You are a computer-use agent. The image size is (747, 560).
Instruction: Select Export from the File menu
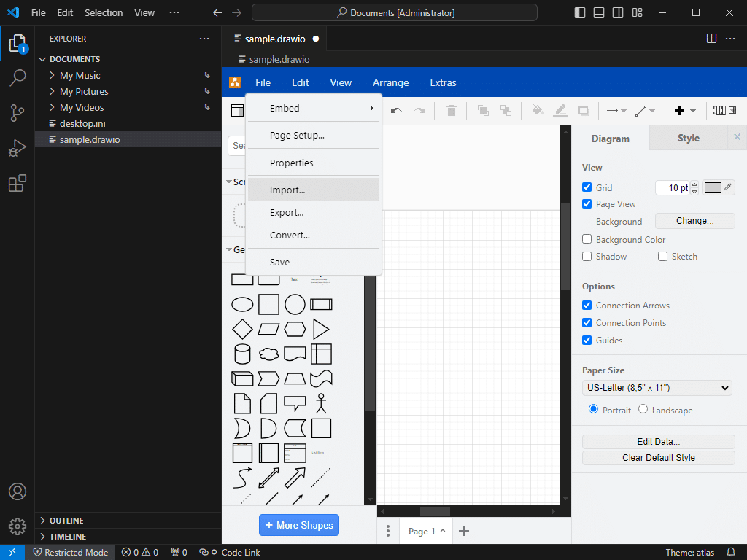point(314,212)
